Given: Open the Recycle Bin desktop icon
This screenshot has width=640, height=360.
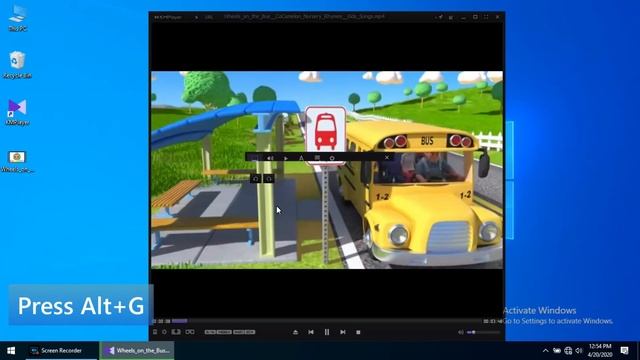Looking at the screenshot, I should point(17,65).
